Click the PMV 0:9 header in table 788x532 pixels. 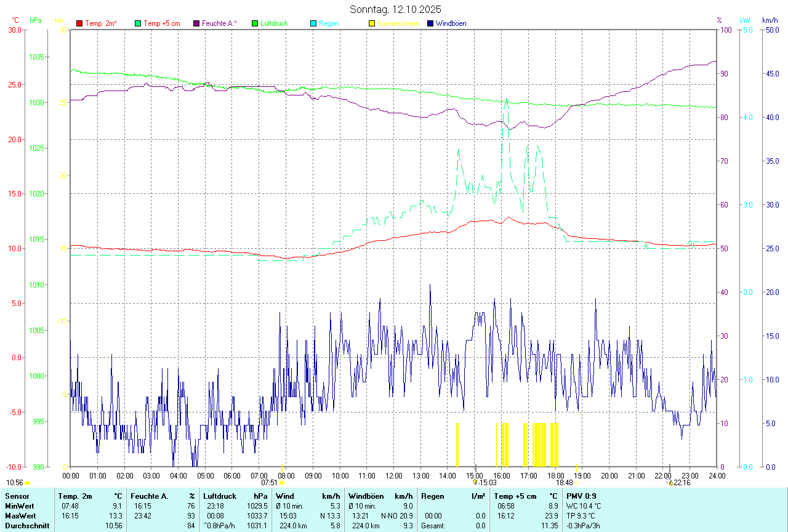(581, 496)
